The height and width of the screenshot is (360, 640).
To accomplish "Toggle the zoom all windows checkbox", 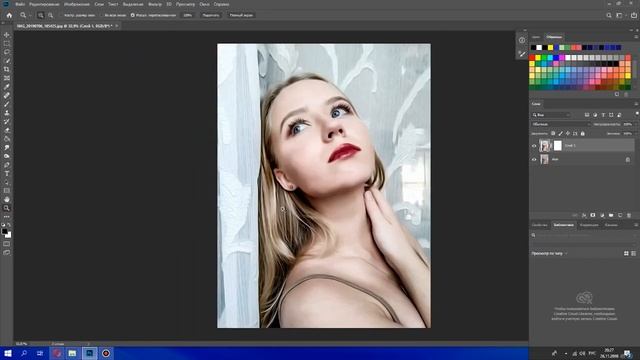I will [x=102, y=15].
